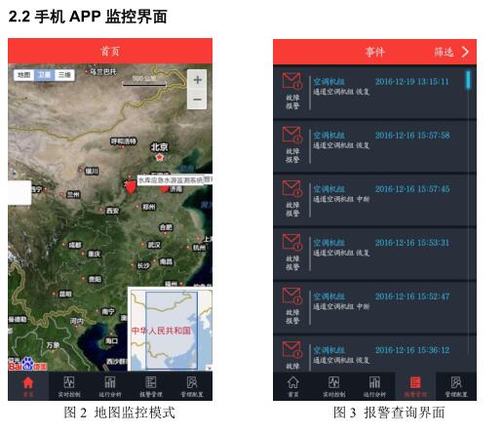The image size is (504, 434).
Task: Open 运行分析 chart icon in left app
Action: coord(110,386)
